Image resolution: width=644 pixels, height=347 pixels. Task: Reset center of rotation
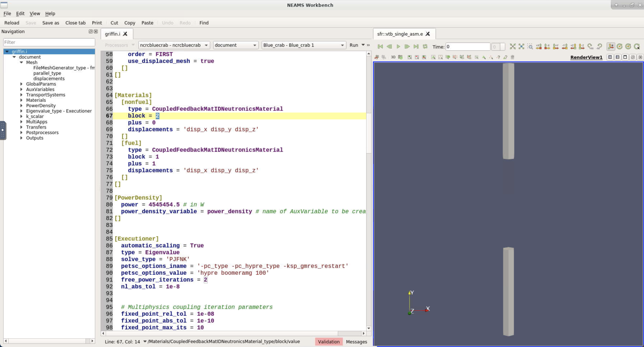628,47
